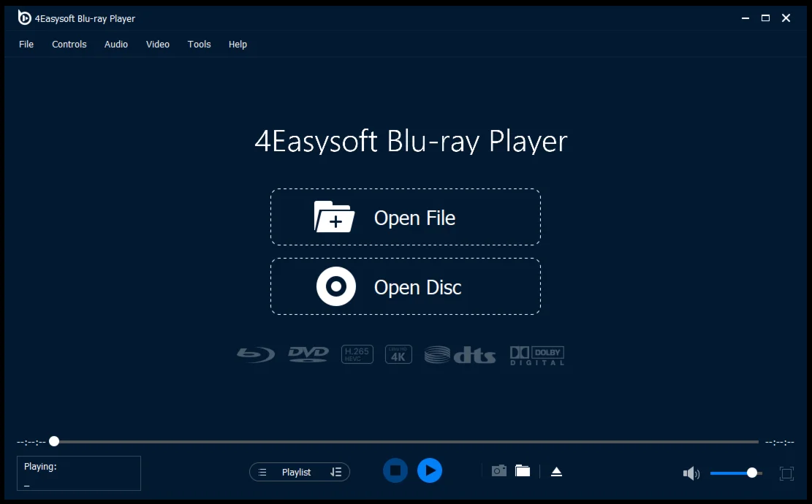This screenshot has width=812, height=504.
Task: Open the File menu
Action: 26,45
